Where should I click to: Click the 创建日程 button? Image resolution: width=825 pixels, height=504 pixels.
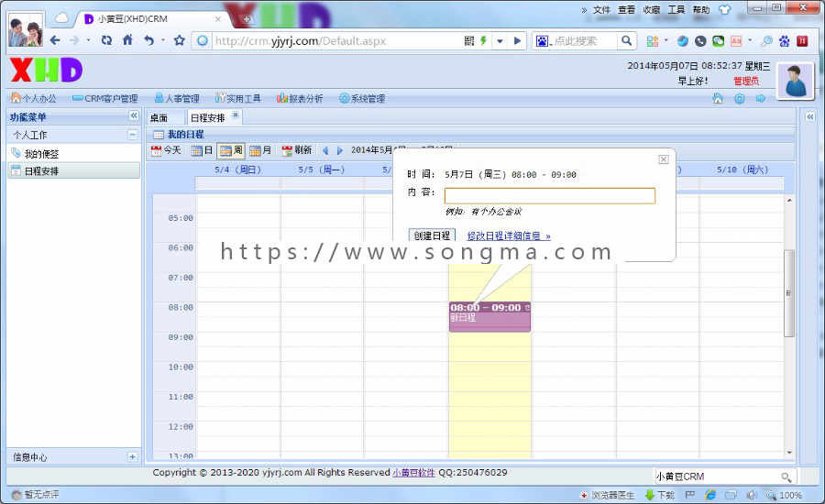click(x=432, y=236)
